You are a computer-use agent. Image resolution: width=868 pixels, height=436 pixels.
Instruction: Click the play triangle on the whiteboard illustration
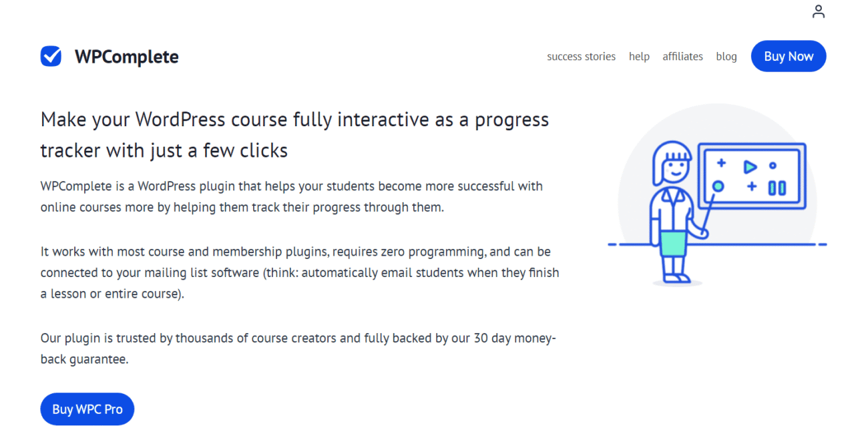(x=750, y=167)
